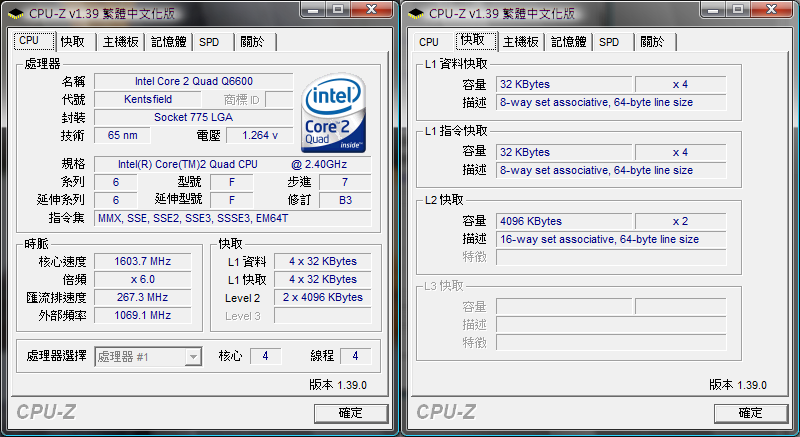Click the empty L2 快取 特徵 field
Viewport: 800px width, 437px height.
click(x=611, y=257)
